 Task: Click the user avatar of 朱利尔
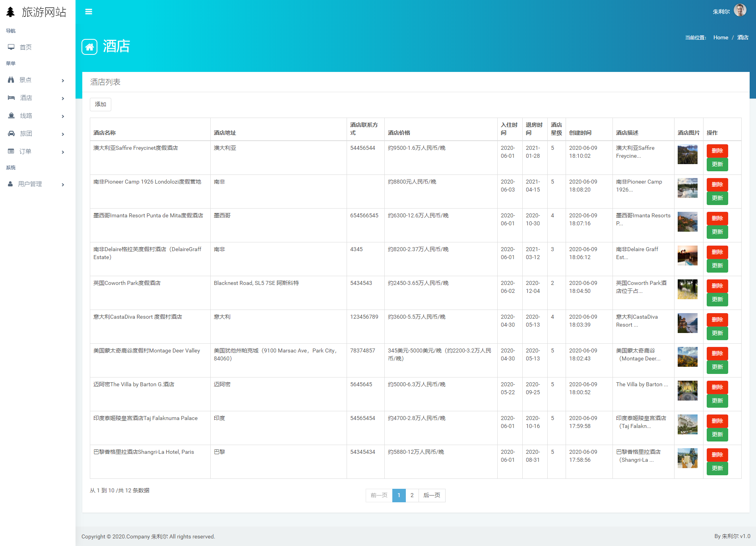click(740, 10)
